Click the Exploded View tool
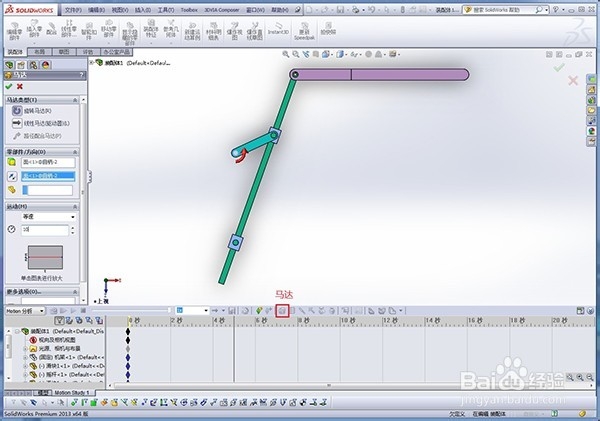Viewport: 600px width, 421px height. pos(235,31)
